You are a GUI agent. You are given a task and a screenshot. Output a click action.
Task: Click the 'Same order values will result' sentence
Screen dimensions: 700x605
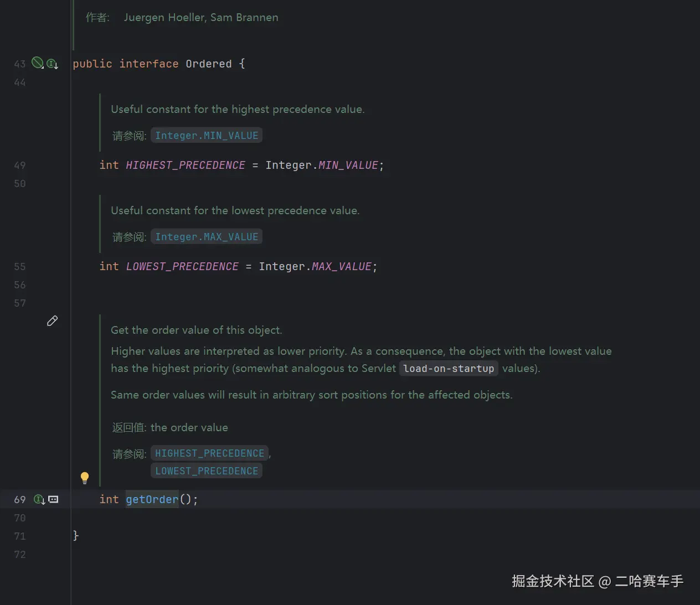(312, 395)
